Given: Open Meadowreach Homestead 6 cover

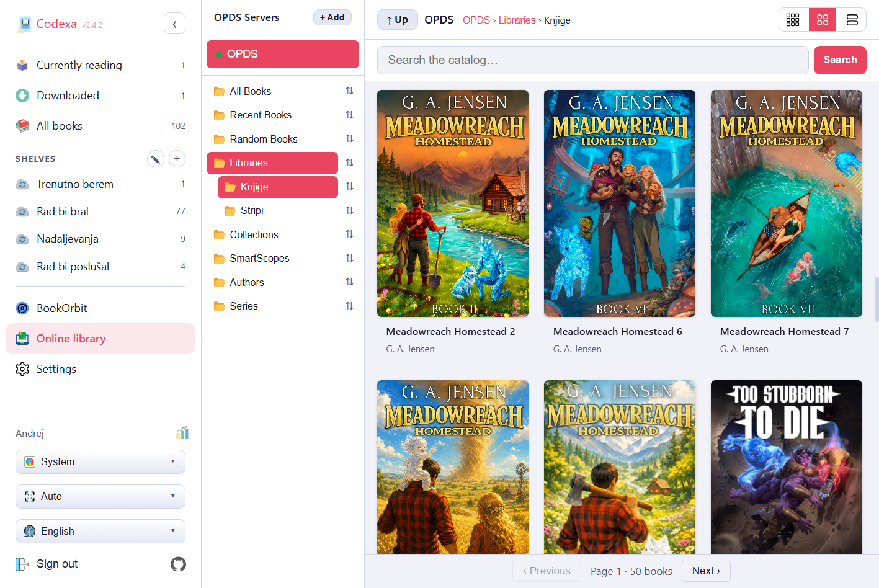Looking at the screenshot, I should (620, 203).
